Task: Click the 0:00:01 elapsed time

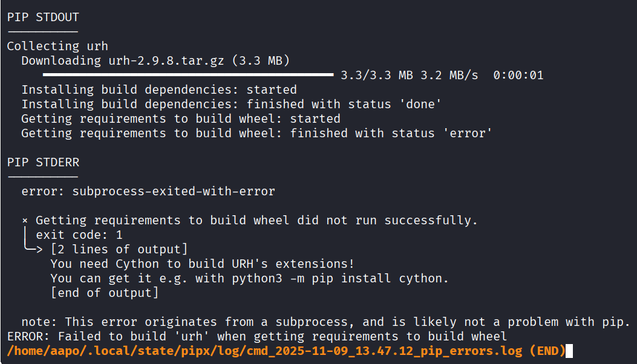Action: click(x=518, y=75)
